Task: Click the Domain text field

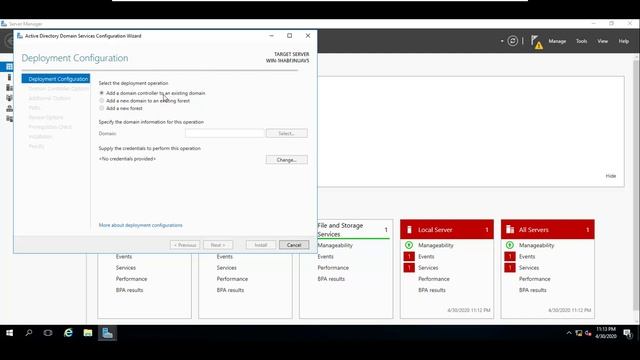Action: pyautogui.click(x=224, y=133)
